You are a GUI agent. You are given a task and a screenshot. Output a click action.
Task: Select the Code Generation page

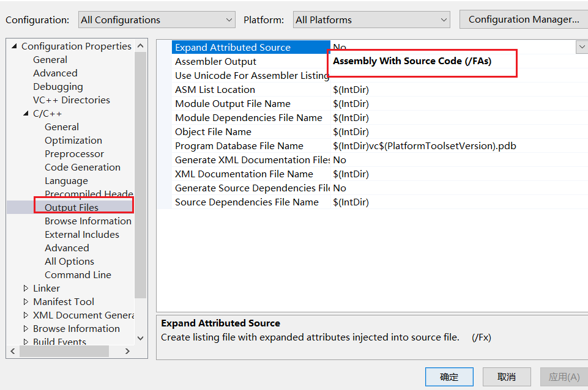coord(82,167)
